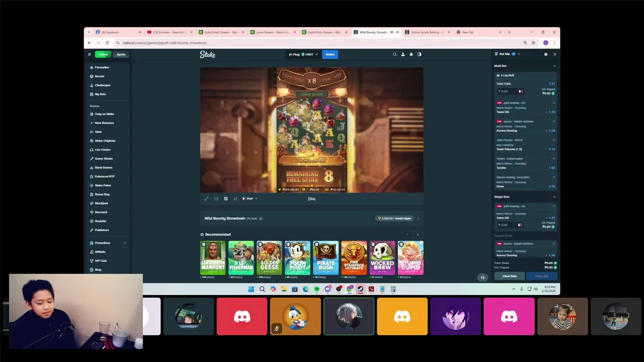Open bet slip settings gear icon
The image size is (644, 362).
pyautogui.click(x=546, y=54)
